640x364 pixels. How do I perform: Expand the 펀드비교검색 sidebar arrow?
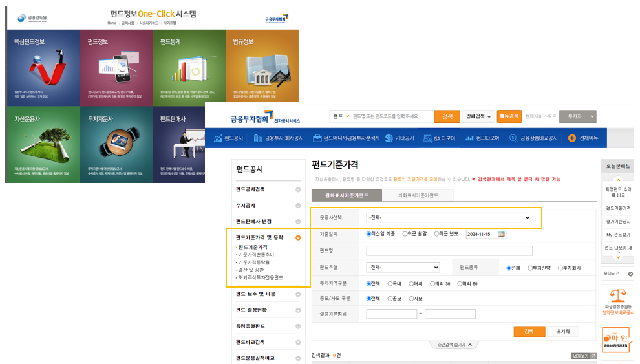tap(298, 342)
